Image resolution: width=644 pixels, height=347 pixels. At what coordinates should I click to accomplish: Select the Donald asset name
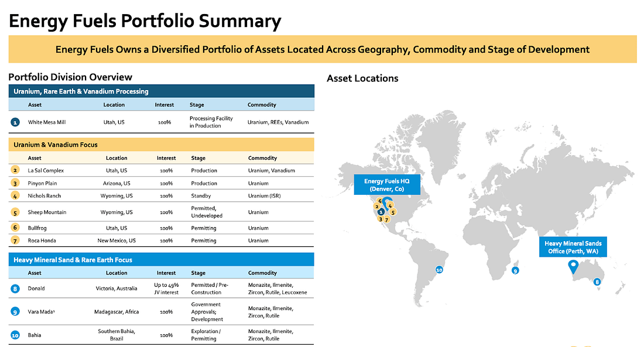36,288
